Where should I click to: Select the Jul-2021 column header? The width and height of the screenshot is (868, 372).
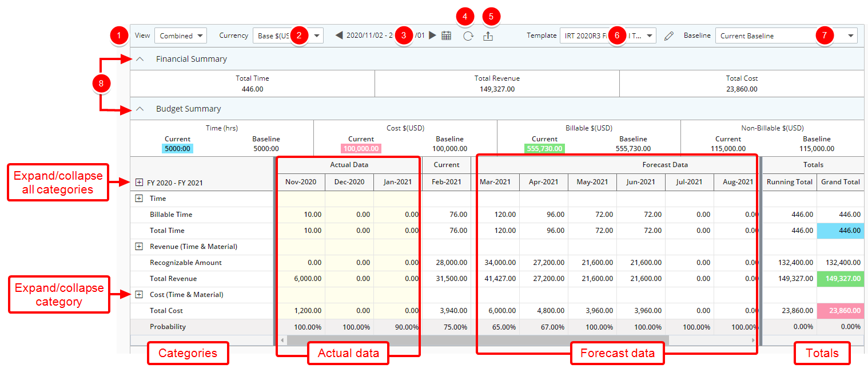point(690,182)
